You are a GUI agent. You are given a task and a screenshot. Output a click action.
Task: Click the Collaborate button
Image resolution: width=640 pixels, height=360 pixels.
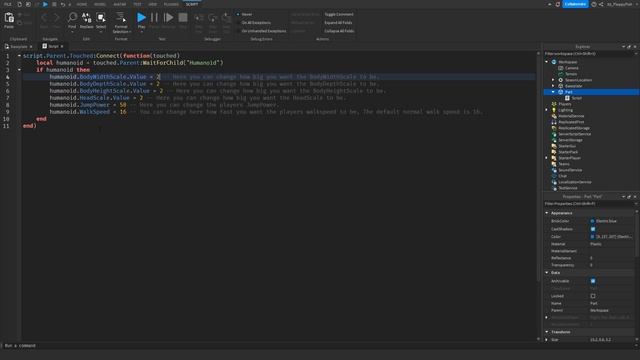coord(576,4)
